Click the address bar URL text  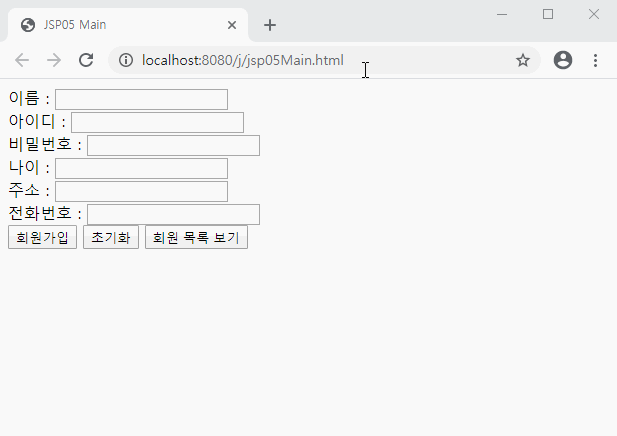pos(243,60)
